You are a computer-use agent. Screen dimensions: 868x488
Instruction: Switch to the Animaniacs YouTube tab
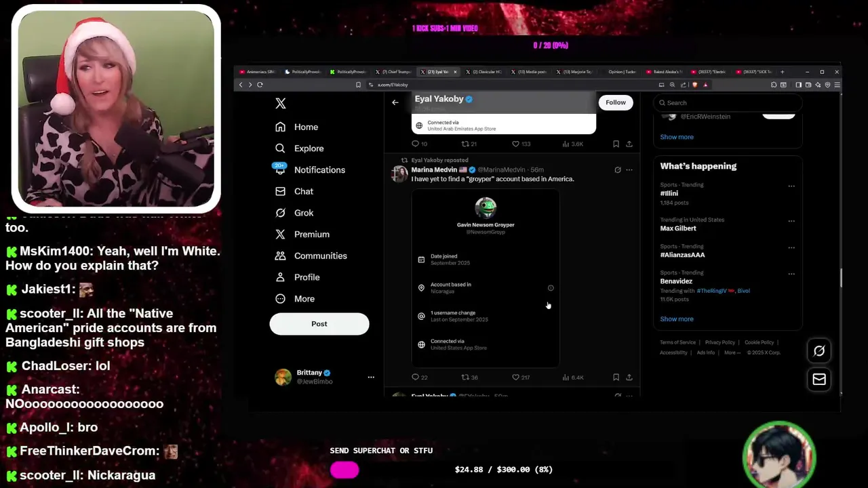(258, 72)
